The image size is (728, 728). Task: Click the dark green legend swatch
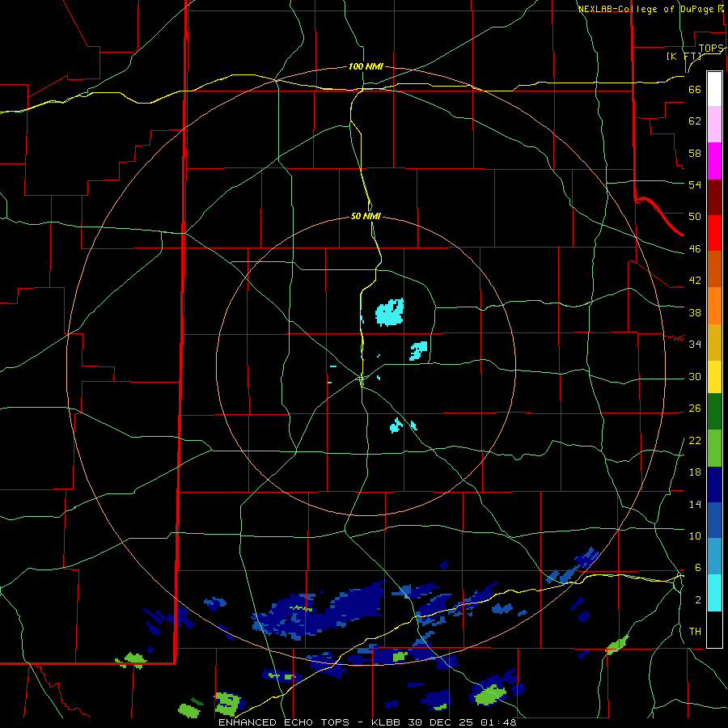pos(714,412)
